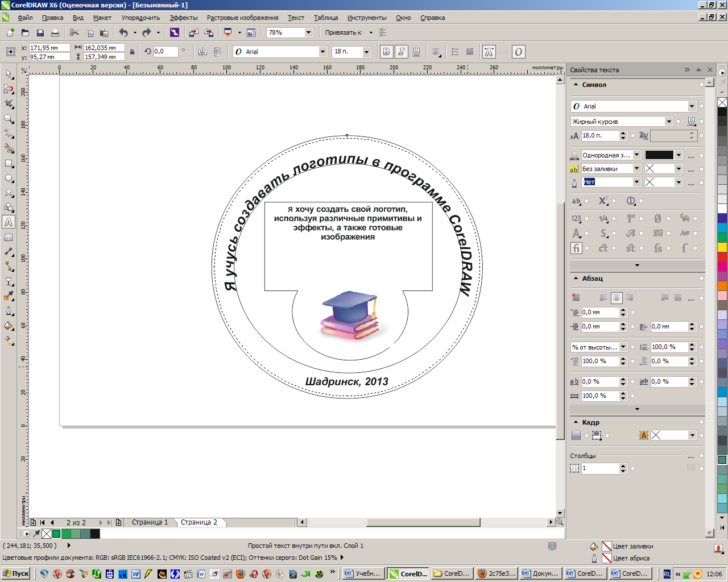Save the document with the floppy icon
The width and height of the screenshot is (728, 582).
(40, 32)
